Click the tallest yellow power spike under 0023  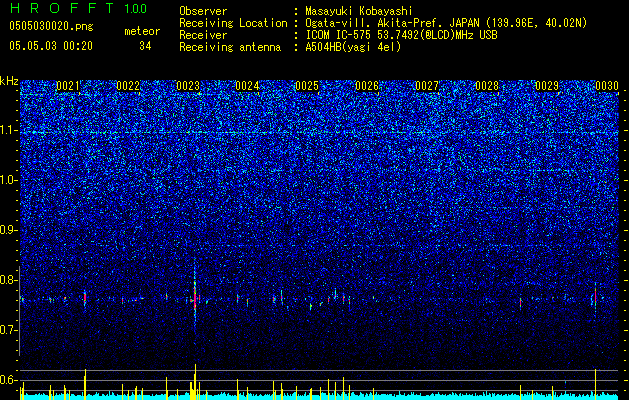point(195,382)
